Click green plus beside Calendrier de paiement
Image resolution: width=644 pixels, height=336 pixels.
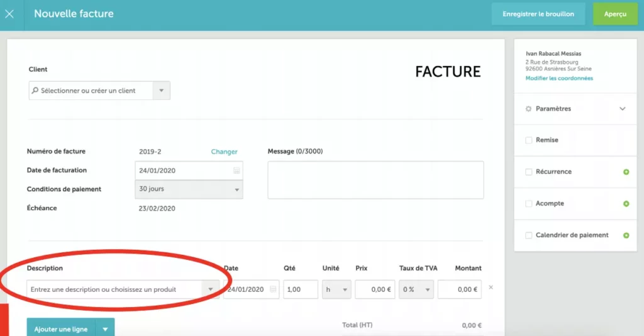[626, 235]
